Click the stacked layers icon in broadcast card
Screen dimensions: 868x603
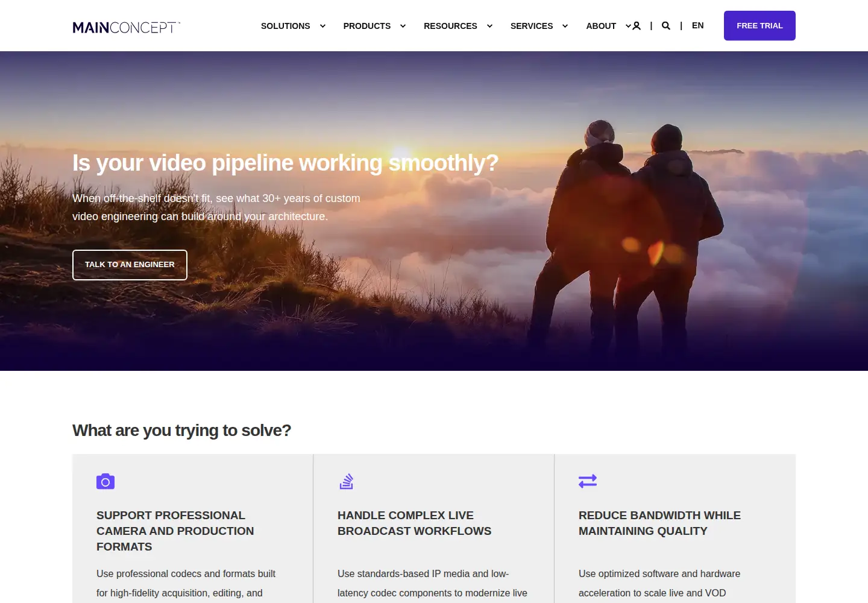346,481
